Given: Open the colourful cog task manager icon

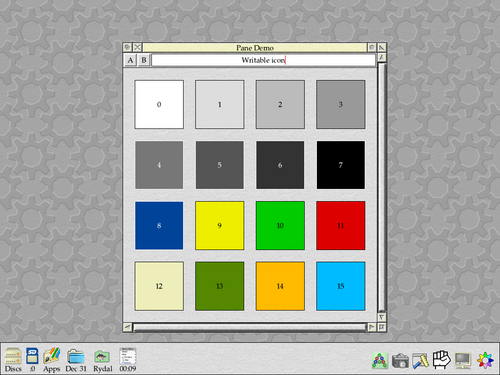Looking at the screenshot, I should [485, 361].
